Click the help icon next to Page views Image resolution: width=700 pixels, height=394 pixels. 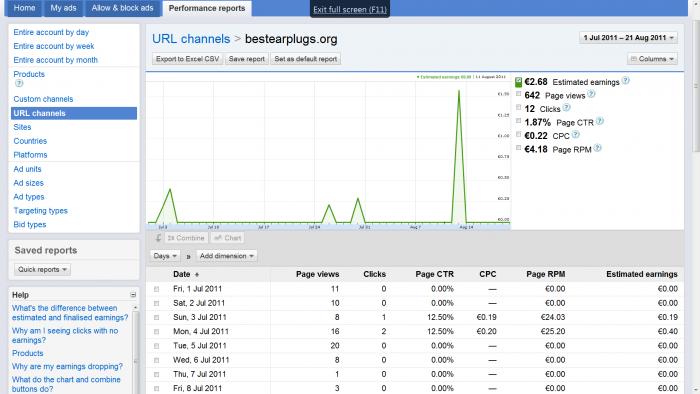pyautogui.click(x=591, y=94)
